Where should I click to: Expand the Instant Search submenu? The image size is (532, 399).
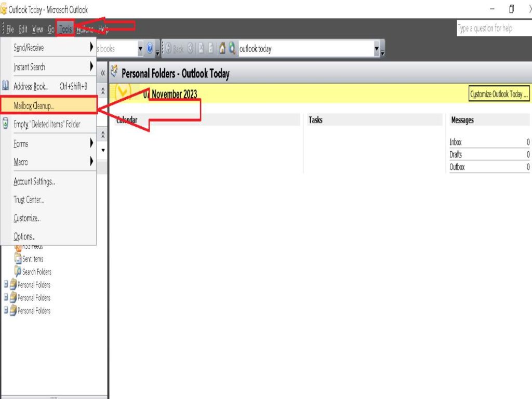(x=91, y=66)
